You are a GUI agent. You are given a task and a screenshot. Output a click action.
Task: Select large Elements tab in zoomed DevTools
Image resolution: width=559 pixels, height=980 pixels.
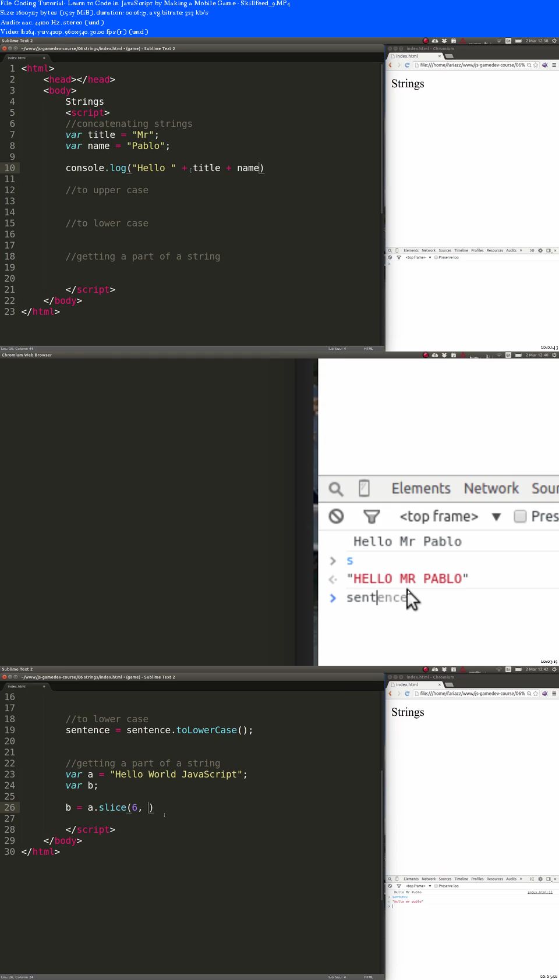pos(421,488)
